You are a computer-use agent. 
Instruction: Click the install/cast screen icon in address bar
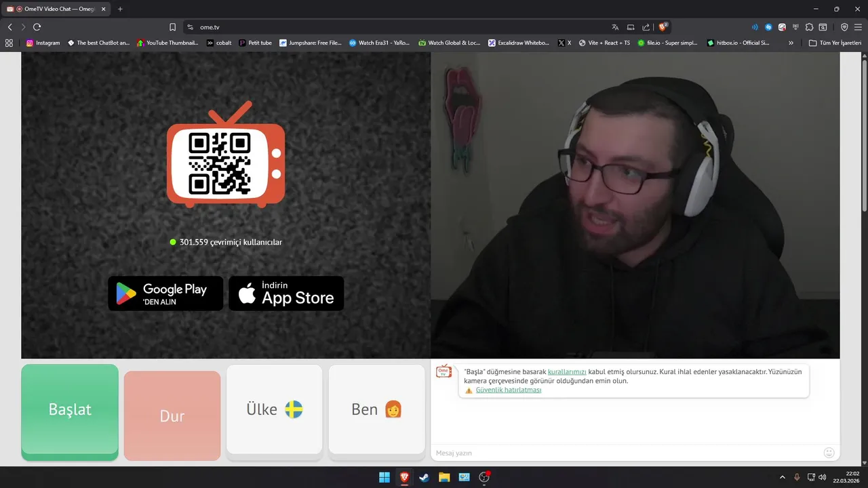pyautogui.click(x=631, y=27)
